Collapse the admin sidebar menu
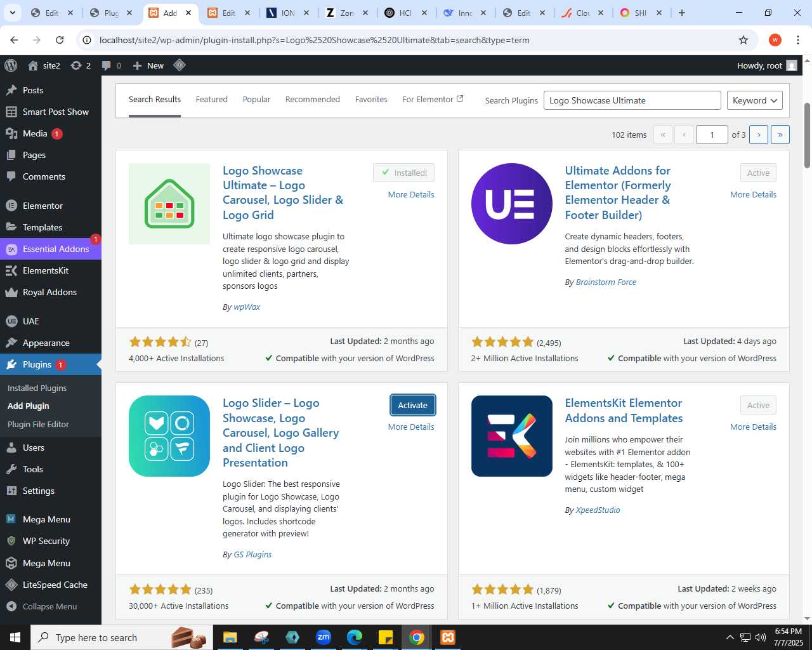Screen dimensions: 812x650 click(51, 606)
